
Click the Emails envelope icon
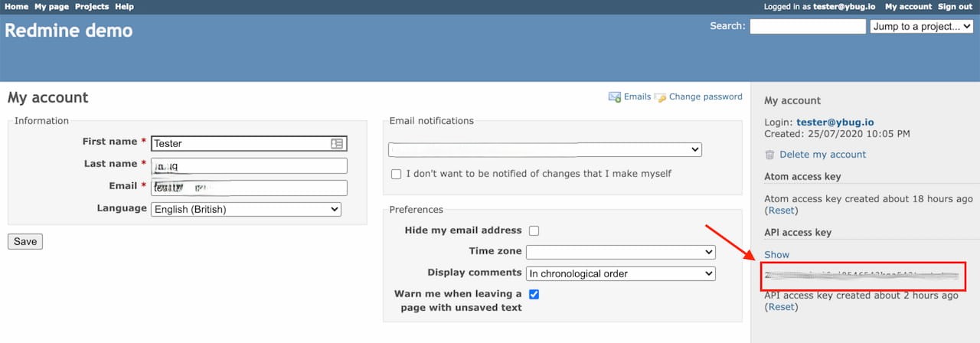[x=614, y=97]
